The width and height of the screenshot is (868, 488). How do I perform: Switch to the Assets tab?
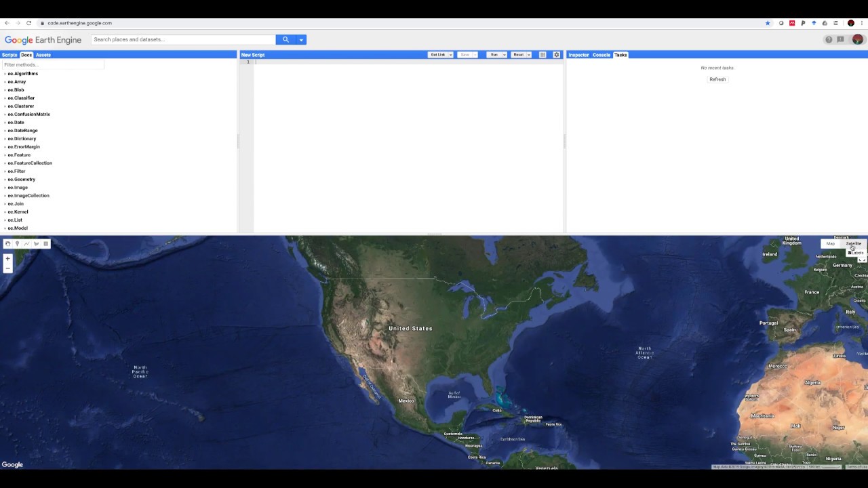coord(43,55)
